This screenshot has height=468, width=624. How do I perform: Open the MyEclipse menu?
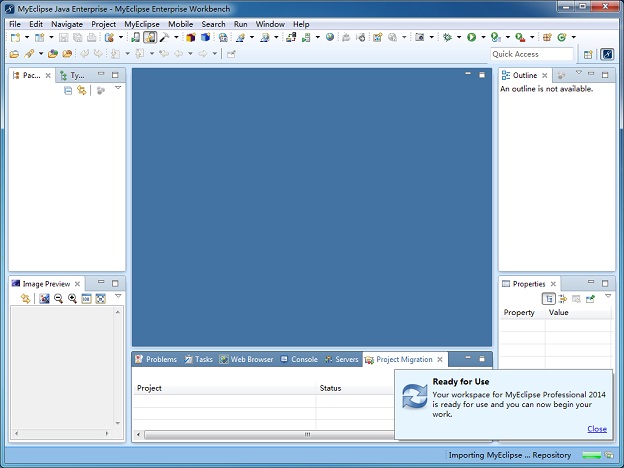[x=141, y=23]
